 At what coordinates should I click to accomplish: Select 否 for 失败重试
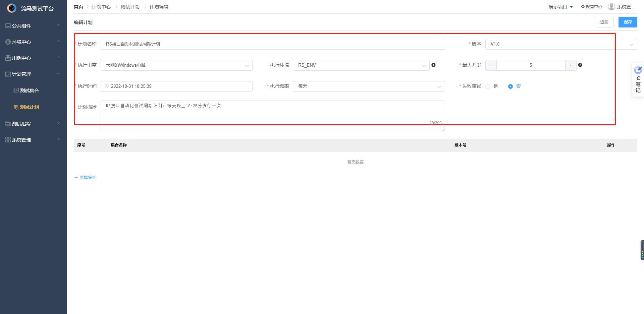coord(510,86)
